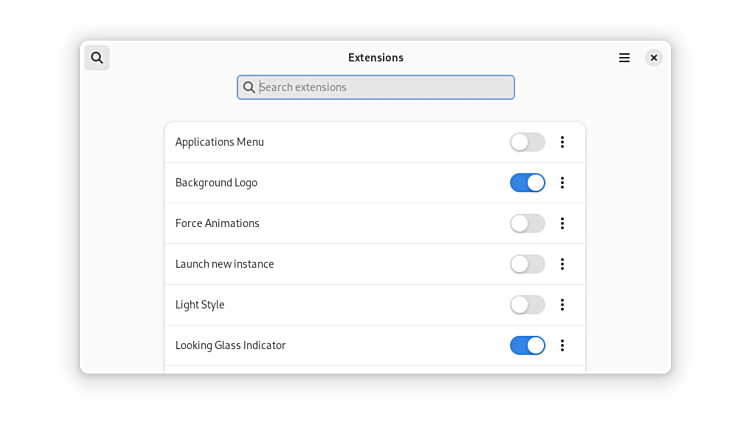
Task: Select the Applications Menu row label
Action: [220, 142]
